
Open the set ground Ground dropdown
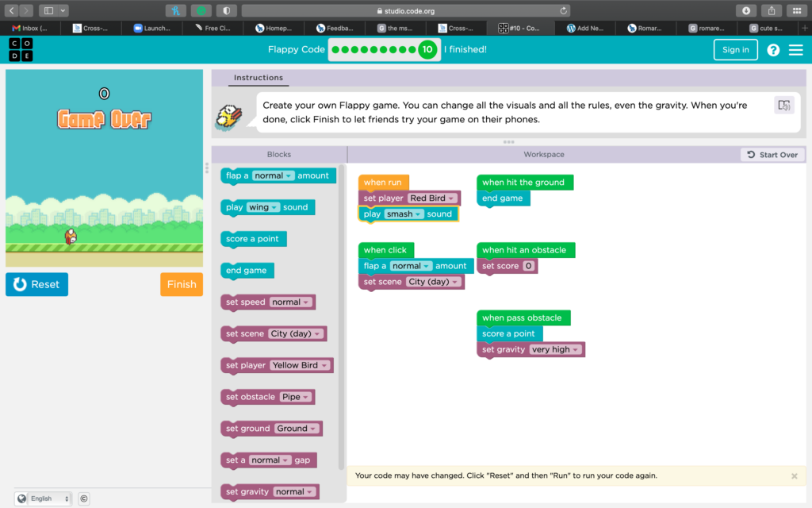click(x=297, y=429)
